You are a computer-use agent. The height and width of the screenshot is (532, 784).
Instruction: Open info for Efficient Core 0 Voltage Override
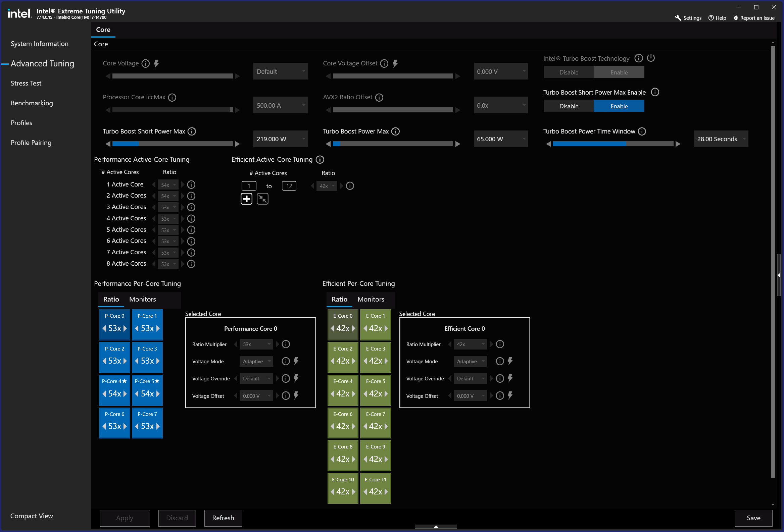pos(500,379)
